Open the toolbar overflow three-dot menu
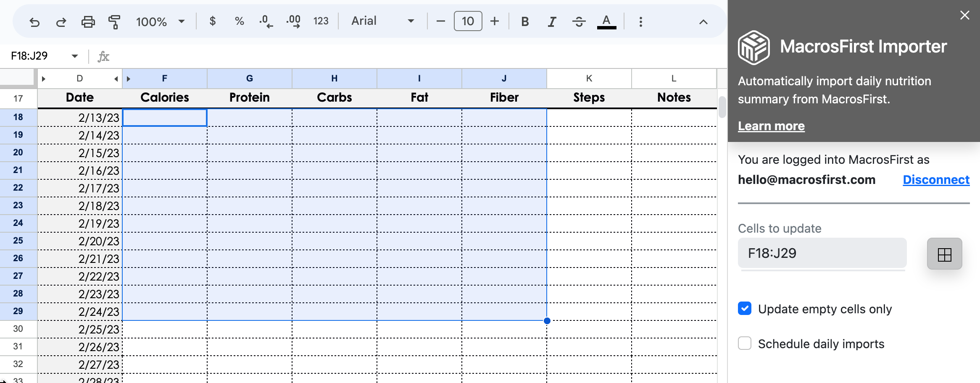 pyautogui.click(x=640, y=21)
